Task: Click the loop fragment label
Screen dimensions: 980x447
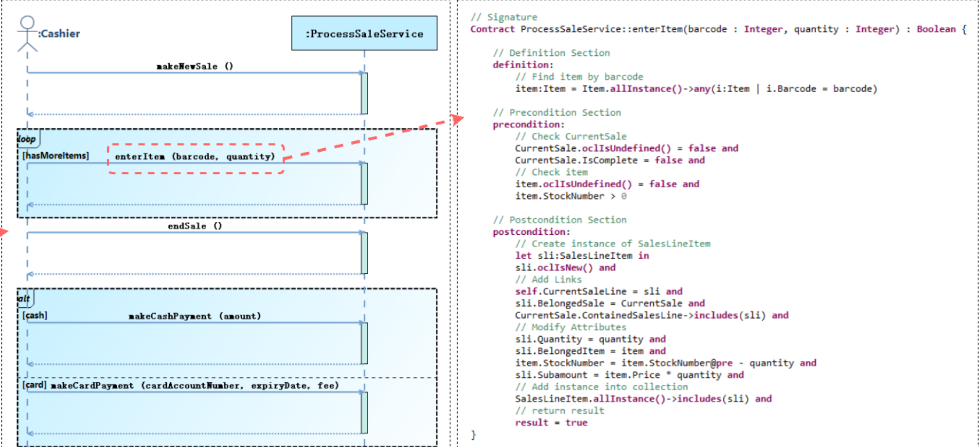Action: tap(26, 139)
